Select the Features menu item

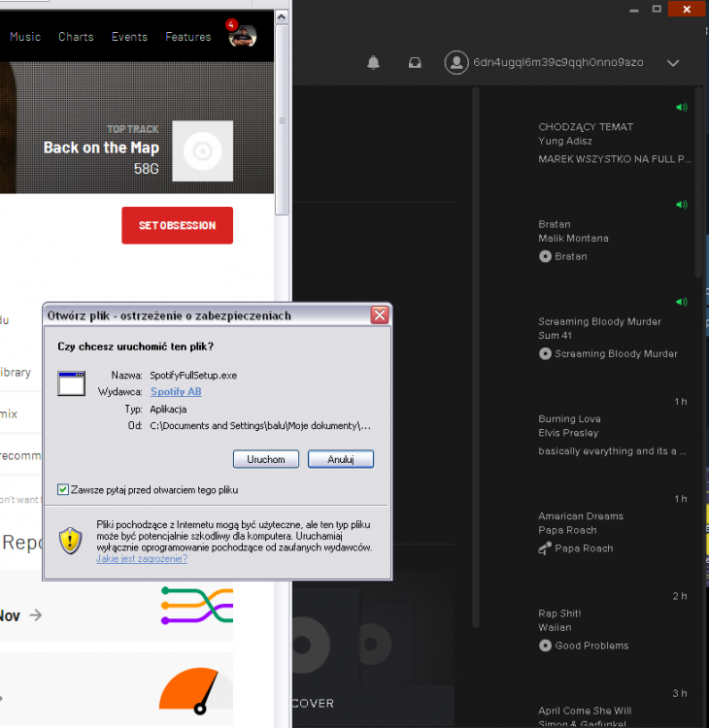[187, 37]
